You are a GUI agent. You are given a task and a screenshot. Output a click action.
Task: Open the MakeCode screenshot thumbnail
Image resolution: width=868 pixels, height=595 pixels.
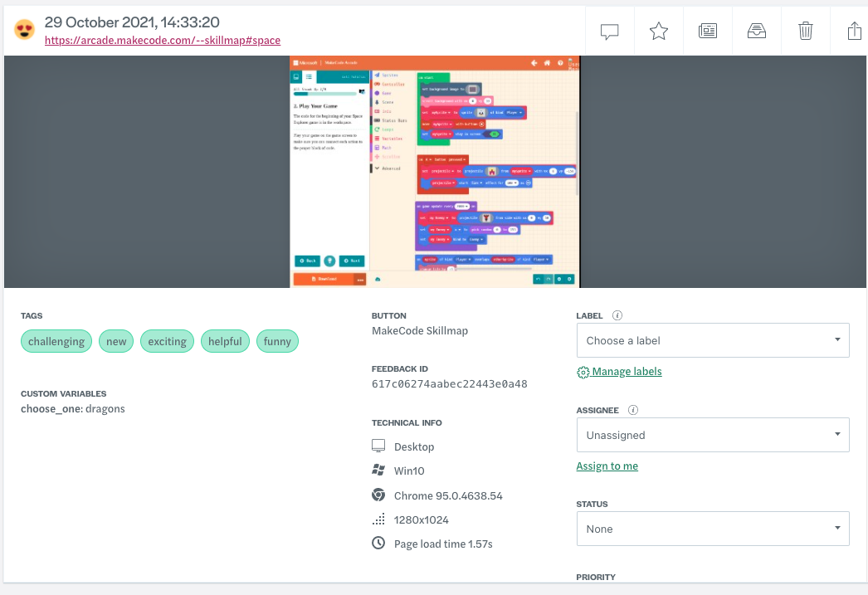pyautogui.click(x=435, y=172)
